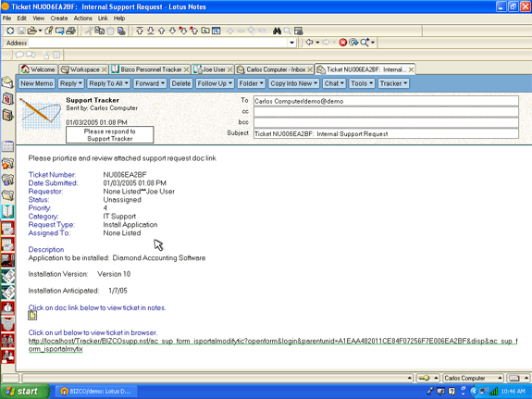This screenshot has height=399, width=532.
Task: Click the money bag bookmark icon
Action: click(x=7, y=308)
